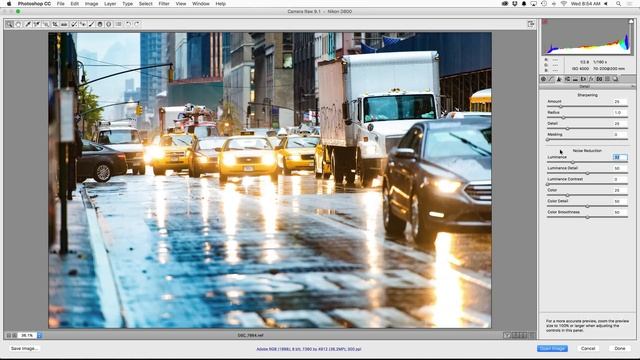The image size is (640, 360).
Task: Click the Luminance Detail slider
Action: (587, 173)
